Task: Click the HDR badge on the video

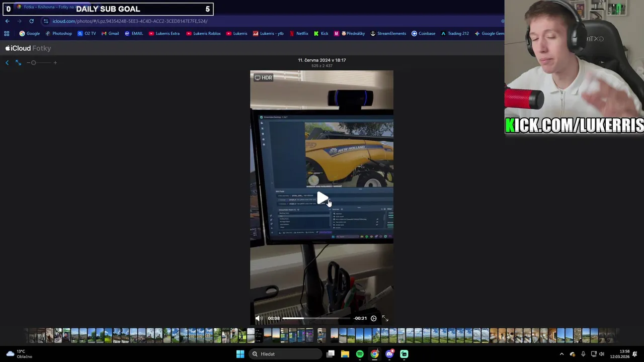Action: [263, 77]
